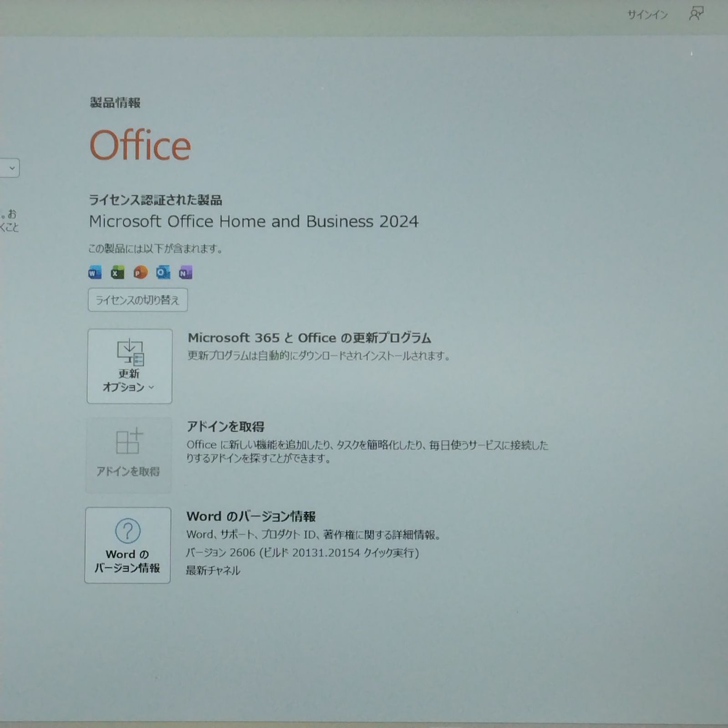
Task: Click the Word app icon
Action: (95, 272)
